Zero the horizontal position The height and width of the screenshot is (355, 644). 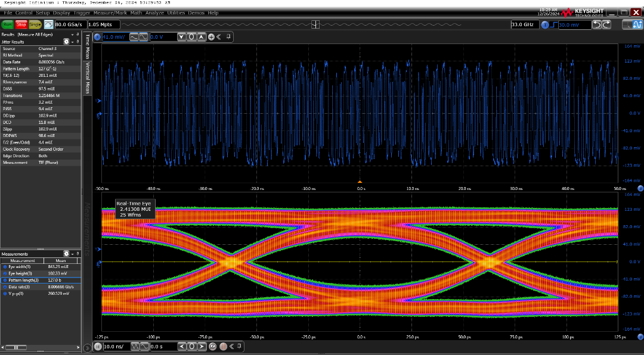click(x=192, y=347)
